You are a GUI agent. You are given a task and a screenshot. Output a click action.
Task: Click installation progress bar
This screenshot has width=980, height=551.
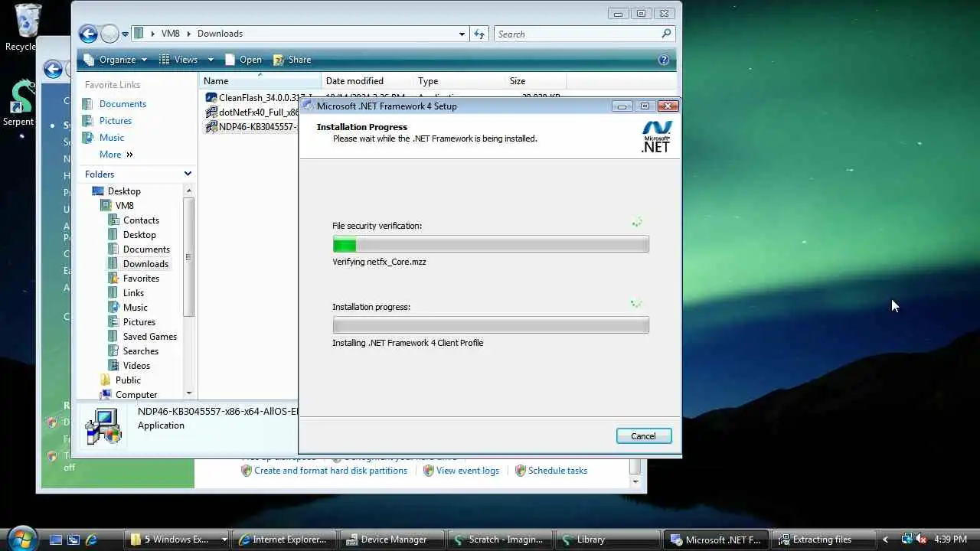pos(491,326)
